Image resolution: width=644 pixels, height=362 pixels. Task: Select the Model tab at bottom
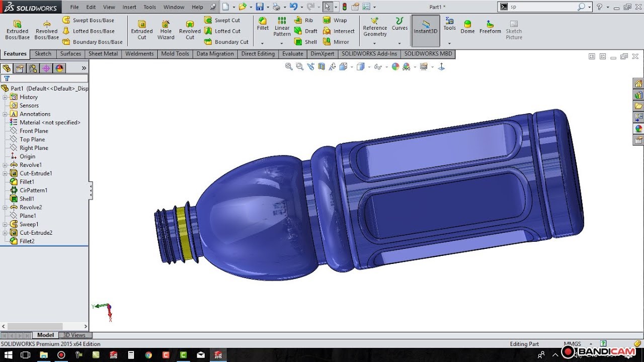[x=45, y=335]
